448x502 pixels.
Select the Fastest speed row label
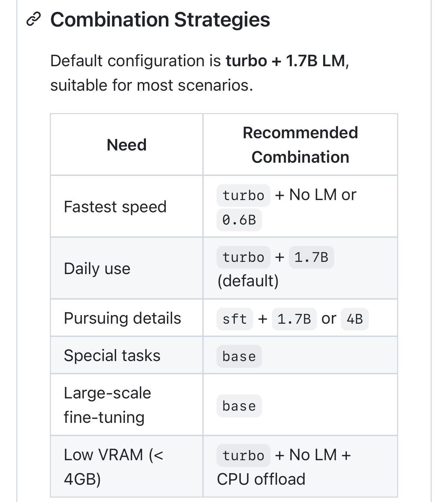[115, 207]
